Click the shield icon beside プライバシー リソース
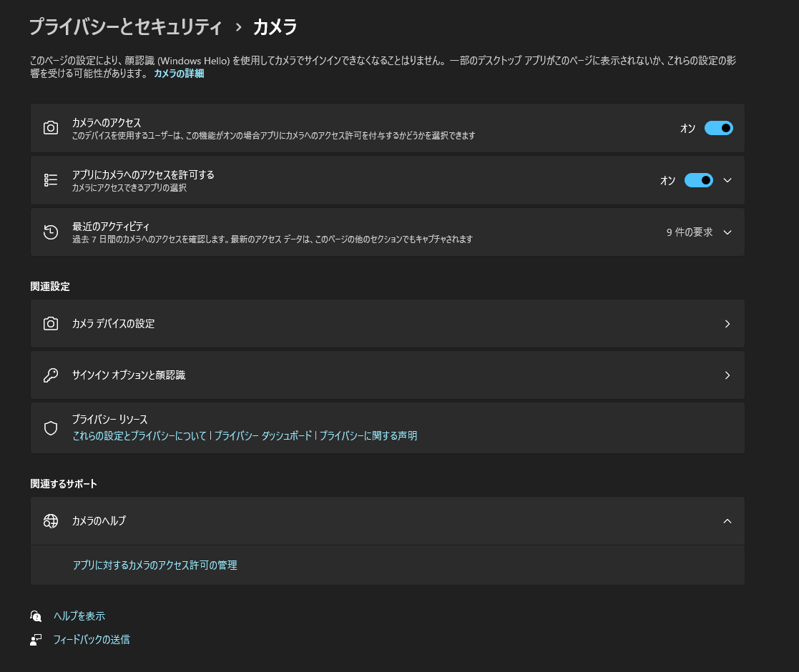This screenshot has width=799, height=672. coord(51,428)
